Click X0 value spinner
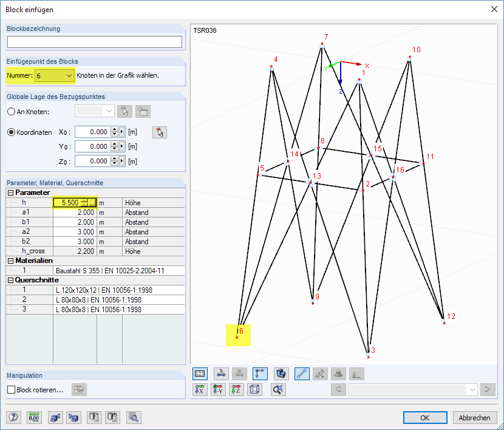Image resolution: width=504 pixels, height=430 pixels. pyautogui.click(x=114, y=132)
